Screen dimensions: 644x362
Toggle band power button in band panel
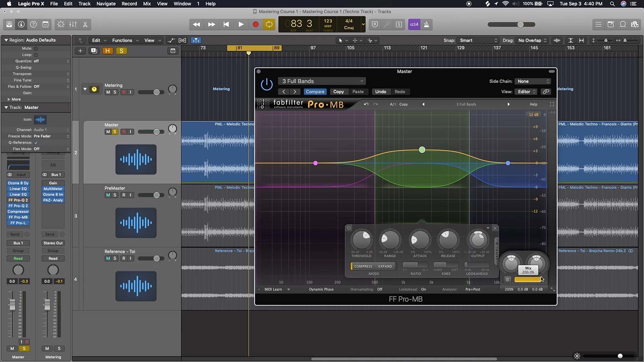(348, 228)
